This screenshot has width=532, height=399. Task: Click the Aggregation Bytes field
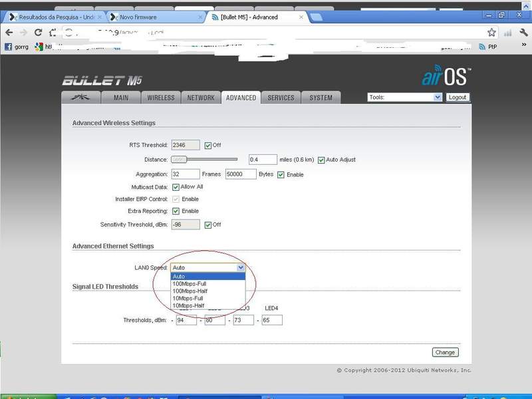pos(241,174)
